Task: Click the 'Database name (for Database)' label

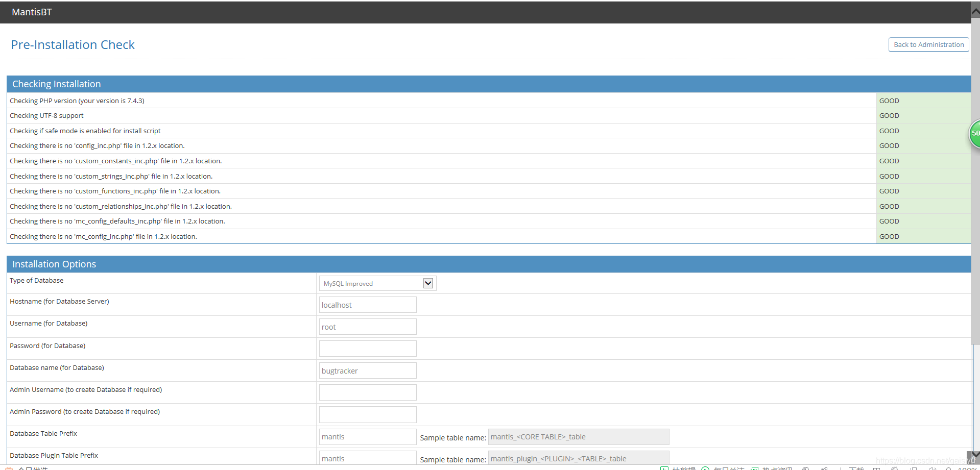Action: pyautogui.click(x=57, y=368)
